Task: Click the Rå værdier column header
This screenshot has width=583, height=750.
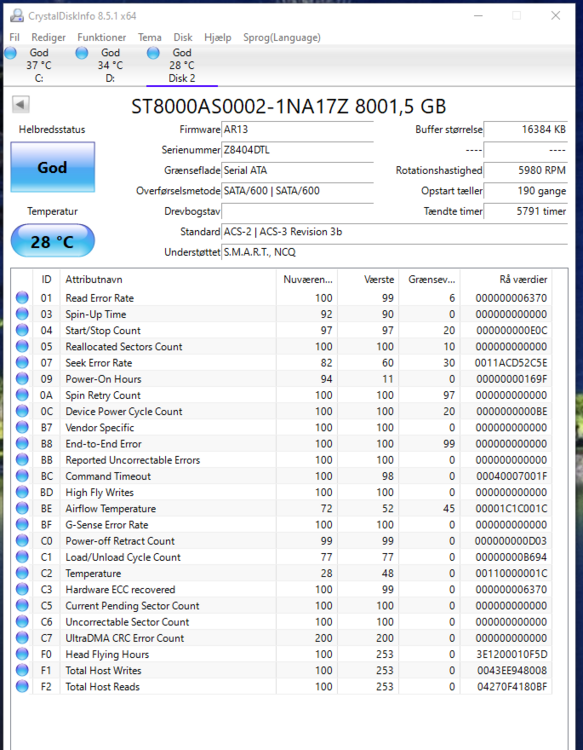Action: point(506,279)
